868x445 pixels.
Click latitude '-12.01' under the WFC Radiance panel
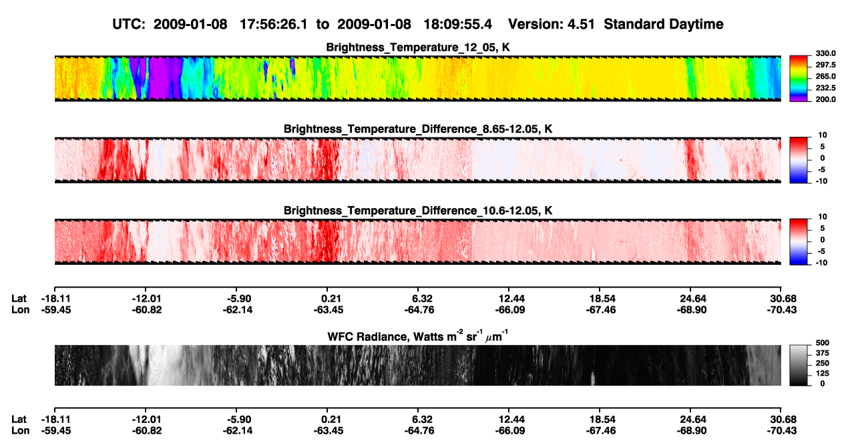tap(146, 419)
